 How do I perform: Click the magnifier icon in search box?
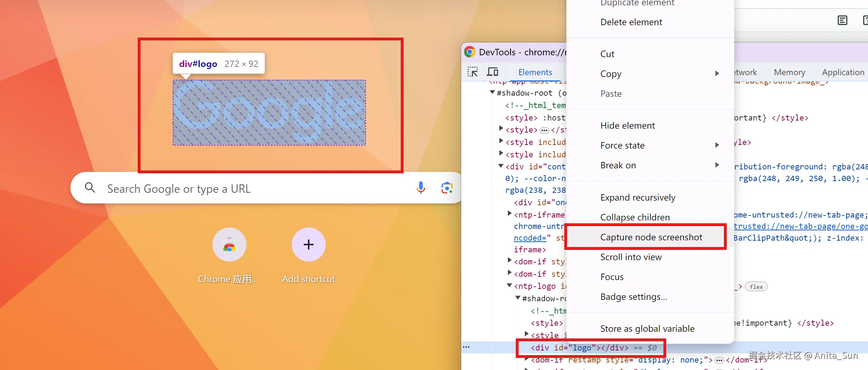pos(90,188)
